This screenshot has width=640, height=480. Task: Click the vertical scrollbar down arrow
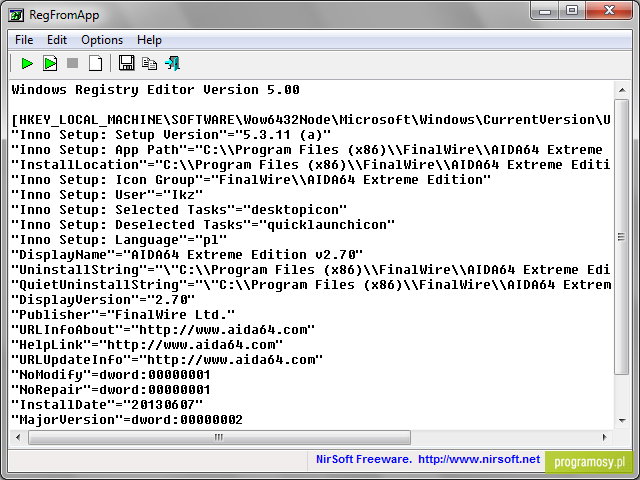click(622, 420)
